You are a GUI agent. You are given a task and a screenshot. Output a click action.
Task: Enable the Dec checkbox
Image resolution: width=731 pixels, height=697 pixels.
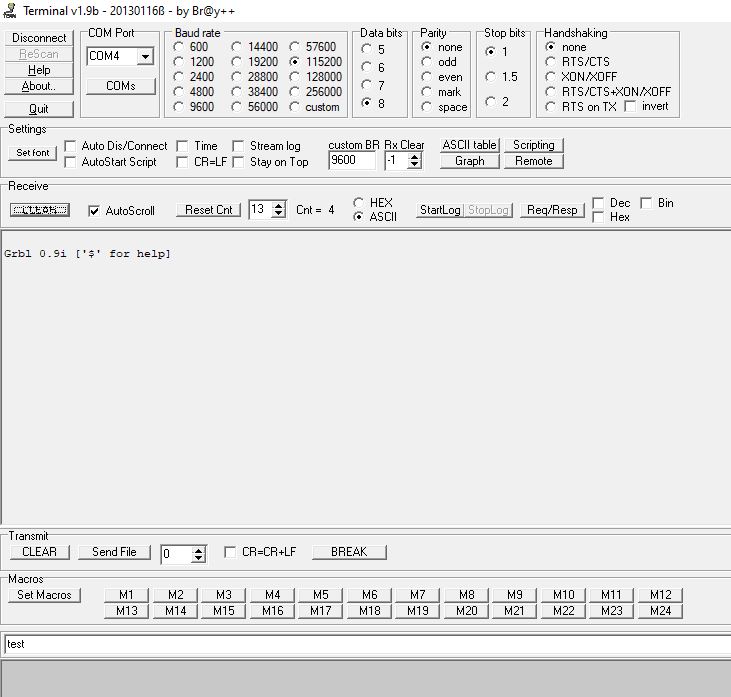click(x=598, y=203)
